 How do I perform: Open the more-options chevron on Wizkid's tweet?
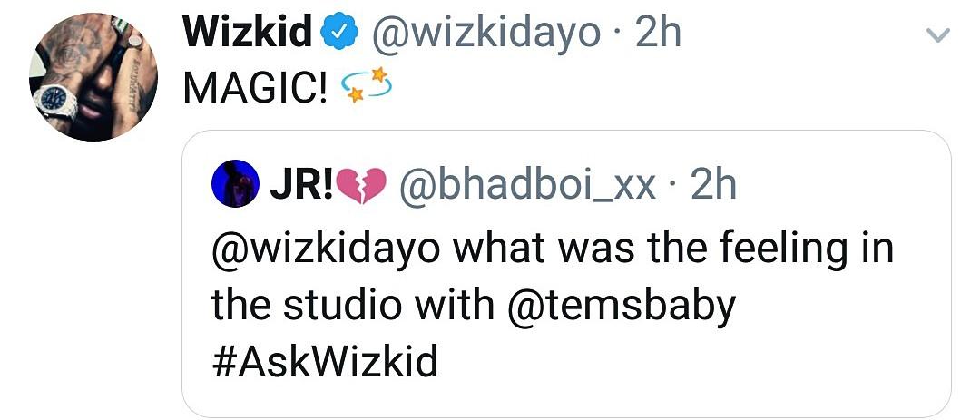pyautogui.click(x=936, y=36)
